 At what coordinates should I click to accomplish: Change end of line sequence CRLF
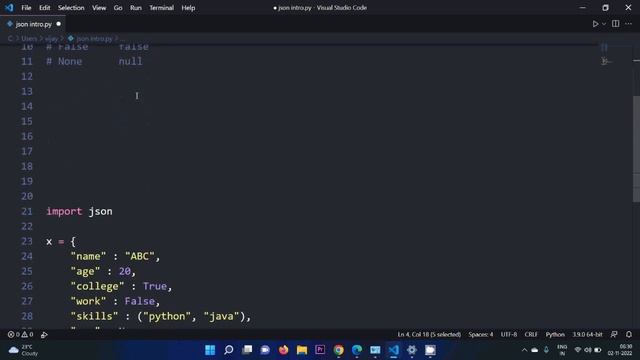(x=531, y=334)
